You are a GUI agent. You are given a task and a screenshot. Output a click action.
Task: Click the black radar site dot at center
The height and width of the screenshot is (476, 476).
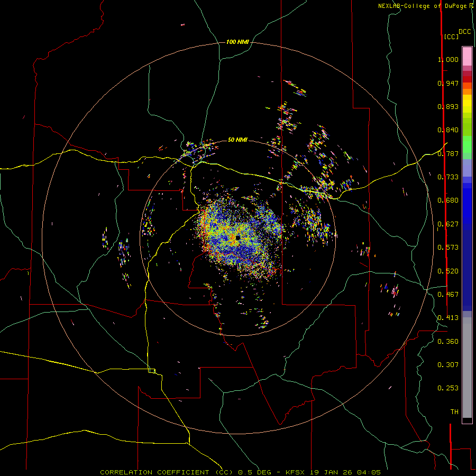coord(237,237)
